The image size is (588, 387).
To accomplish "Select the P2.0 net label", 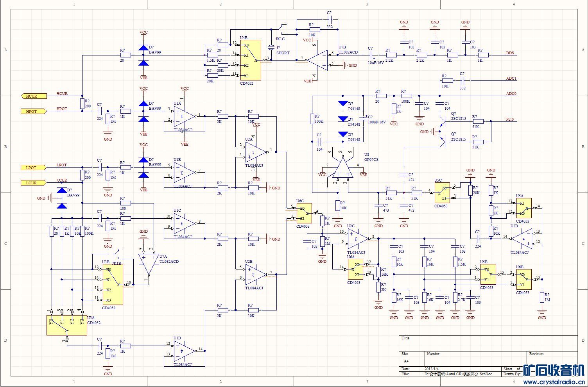I will point(510,119).
